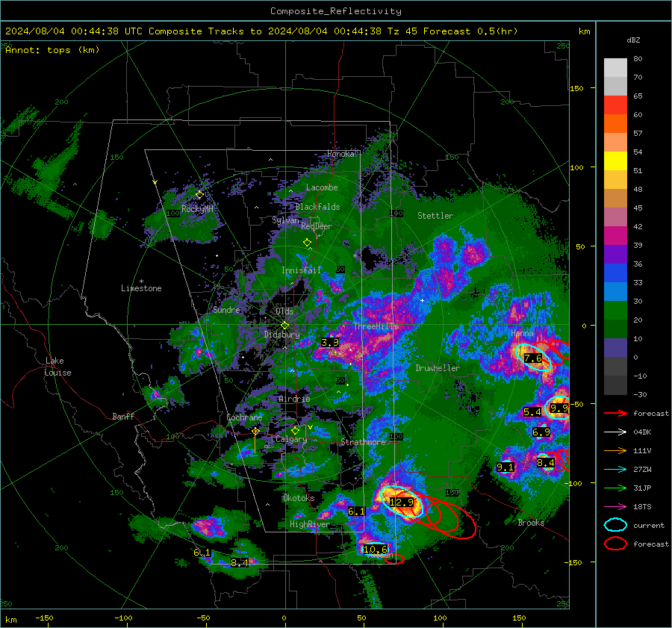Image resolution: width=672 pixels, height=628 pixels.
Task: Click the Okotoks city label
Action: (299, 498)
